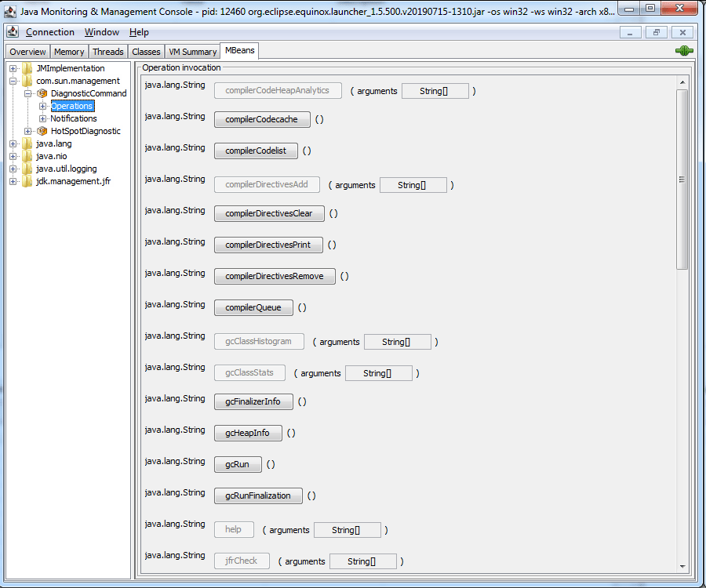This screenshot has width=706, height=588.
Task: Expand the Operations tree node
Action: click(44, 106)
